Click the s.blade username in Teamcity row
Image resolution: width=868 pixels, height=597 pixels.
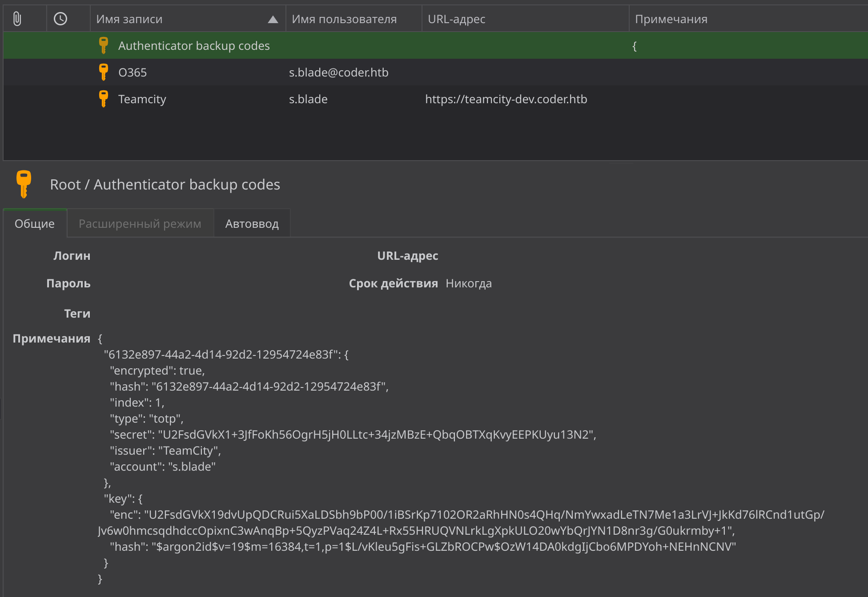308,99
